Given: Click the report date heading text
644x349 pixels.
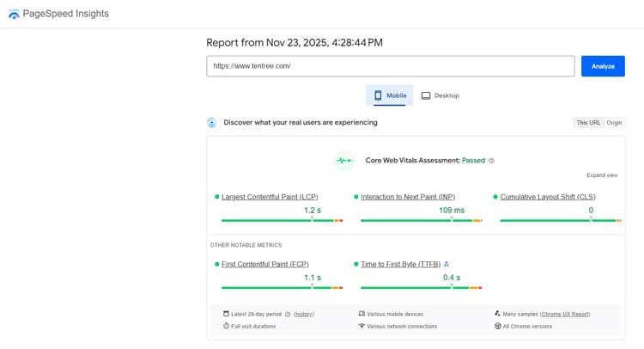Looking at the screenshot, I should 294,43.
